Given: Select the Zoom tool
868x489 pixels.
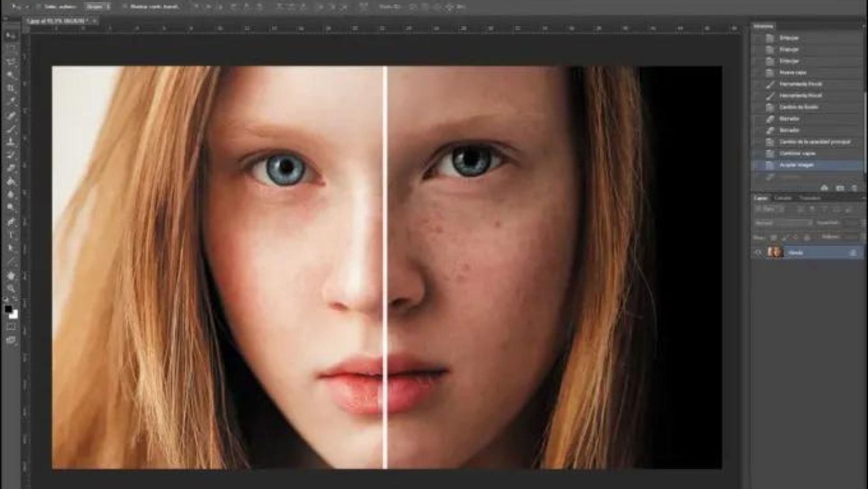Looking at the screenshot, I should tap(11, 288).
